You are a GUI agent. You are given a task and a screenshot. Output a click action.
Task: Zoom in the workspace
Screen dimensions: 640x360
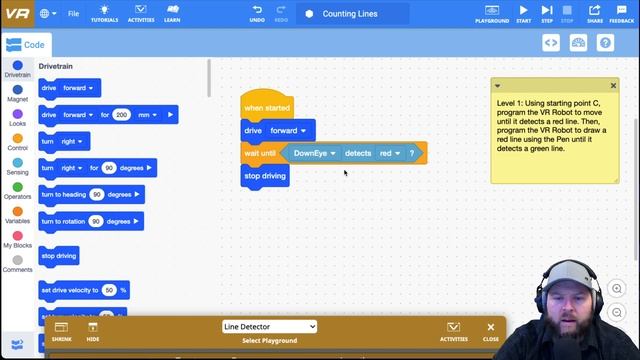click(617, 289)
